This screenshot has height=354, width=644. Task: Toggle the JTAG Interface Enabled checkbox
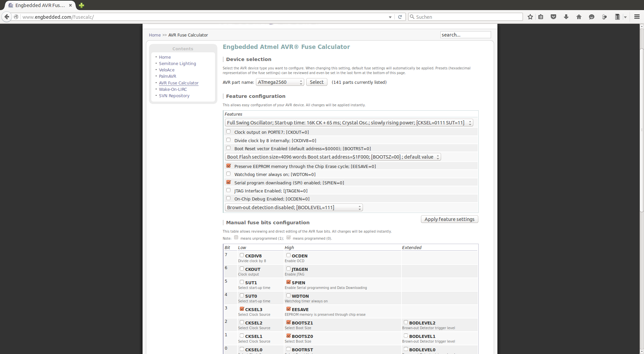(x=228, y=190)
